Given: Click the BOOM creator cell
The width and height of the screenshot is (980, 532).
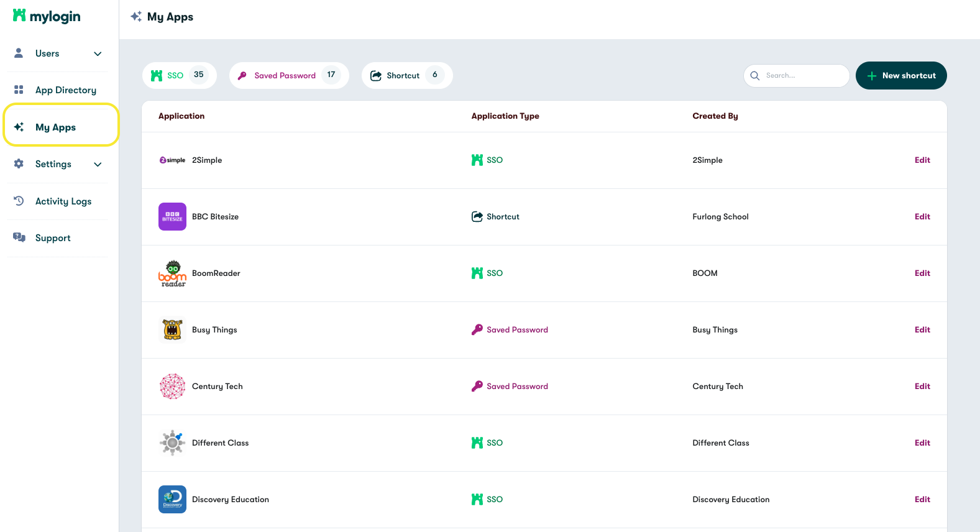Looking at the screenshot, I should 705,273.
